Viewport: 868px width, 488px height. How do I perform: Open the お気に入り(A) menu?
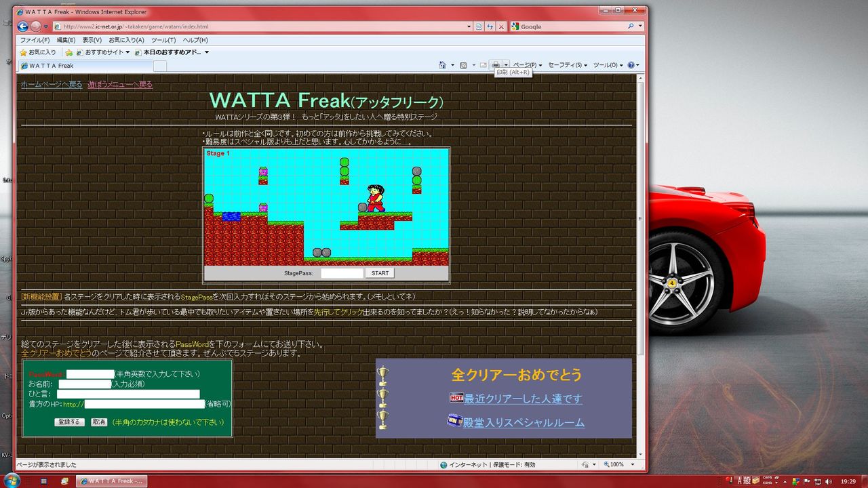[x=127, y=40]
